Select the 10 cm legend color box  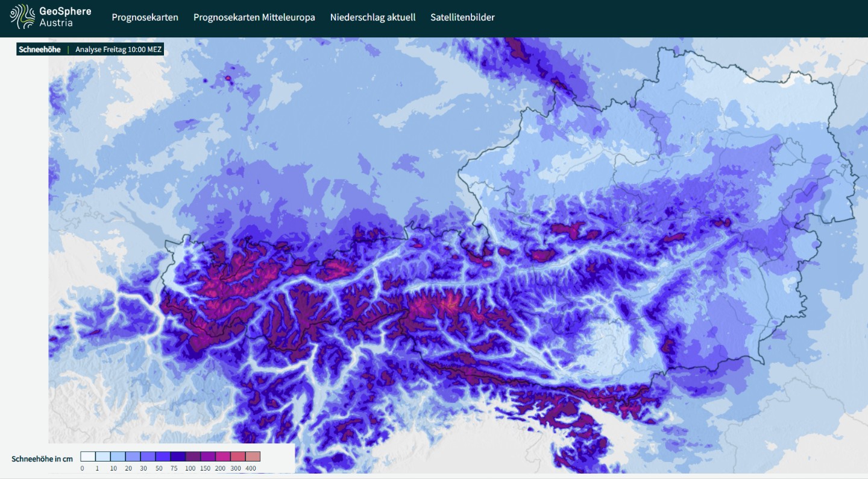point(118,457)
